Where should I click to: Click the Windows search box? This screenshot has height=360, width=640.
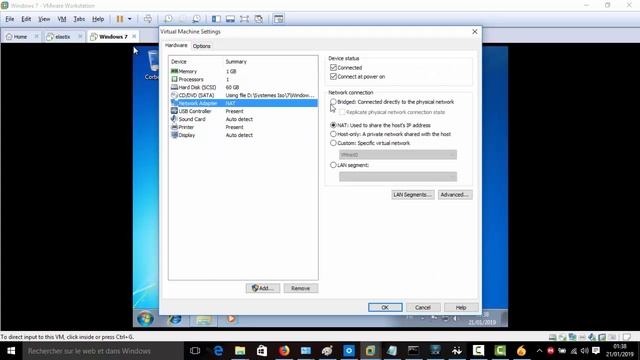[x=103, y=351]
